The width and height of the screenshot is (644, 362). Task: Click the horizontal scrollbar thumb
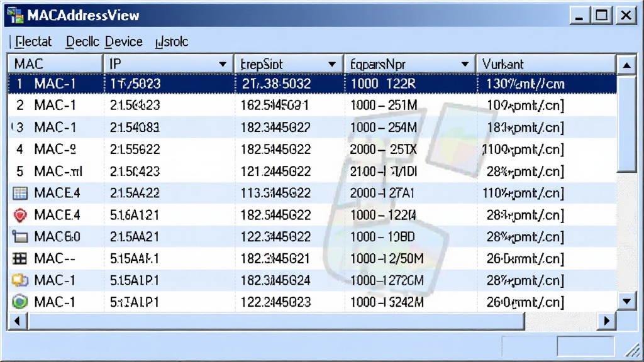(276, 321)
